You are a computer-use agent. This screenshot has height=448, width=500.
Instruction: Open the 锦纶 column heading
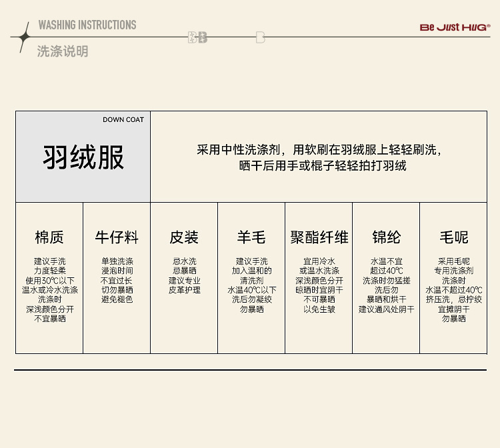click(386, 237)
